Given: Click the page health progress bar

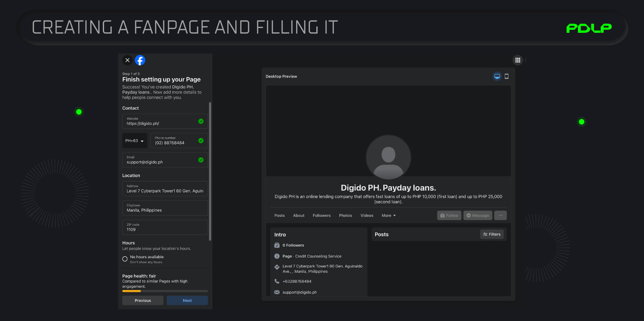Looking at the screenshot, I should pos(165,291).
